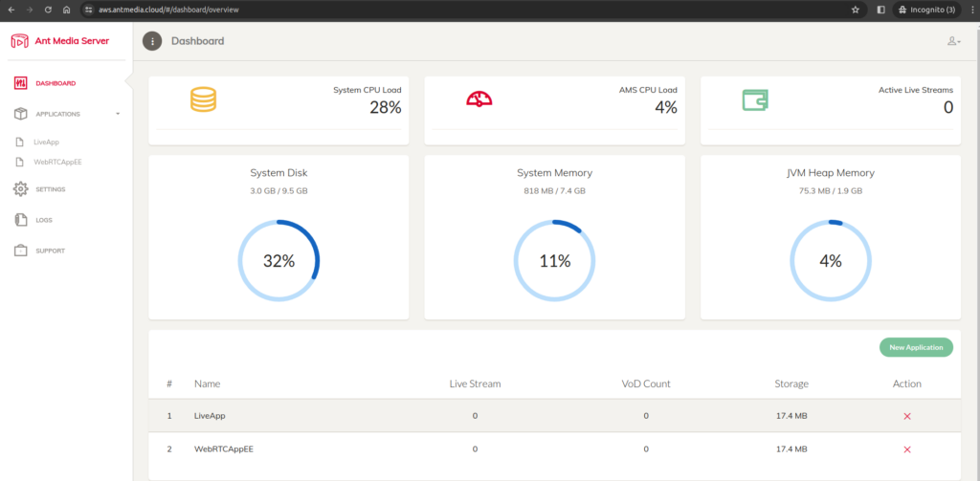Click the Applications cube icon
Screen dimensions: 980x481
pyautogui.click(x=21, y=114)
